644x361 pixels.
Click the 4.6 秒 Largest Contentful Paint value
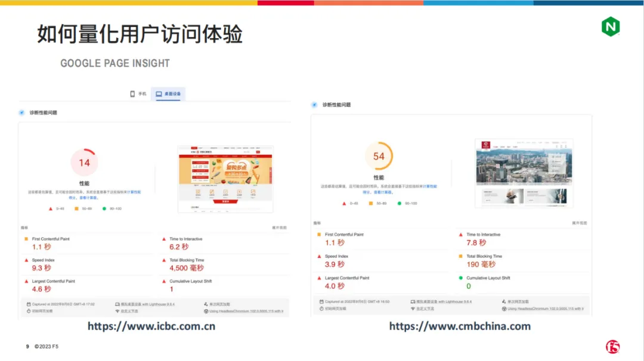(42, 289)
